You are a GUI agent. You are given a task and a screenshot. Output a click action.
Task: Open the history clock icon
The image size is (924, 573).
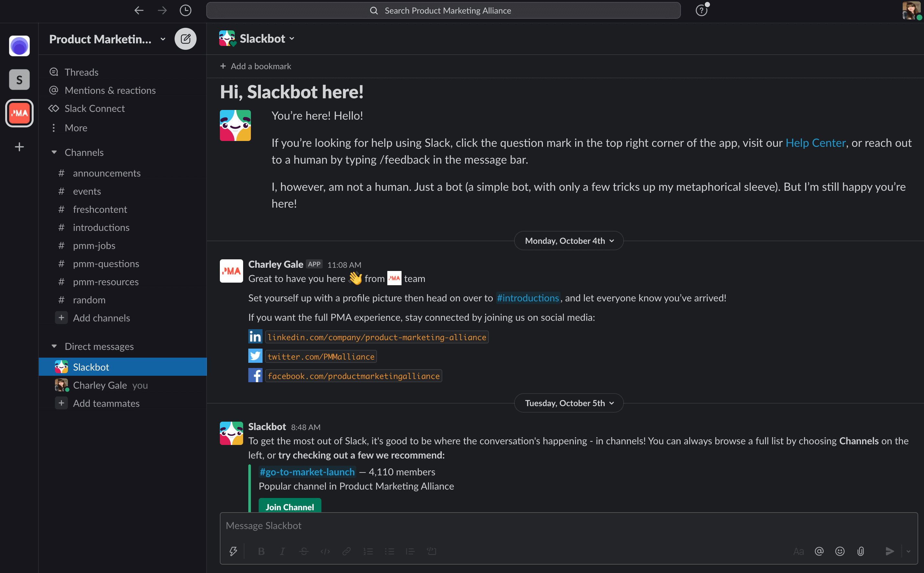pyautogui.click(x=185, y=10)
